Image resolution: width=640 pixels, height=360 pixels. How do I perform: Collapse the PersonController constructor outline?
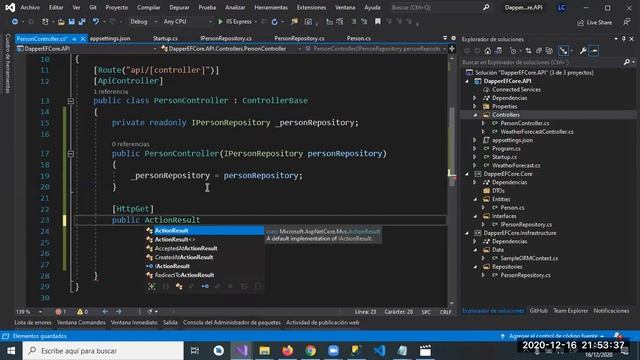click(x=71, y=154)
